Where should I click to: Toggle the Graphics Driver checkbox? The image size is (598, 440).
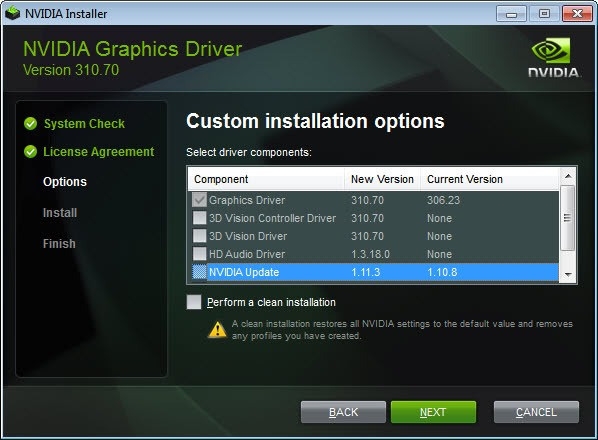point(199,199)
